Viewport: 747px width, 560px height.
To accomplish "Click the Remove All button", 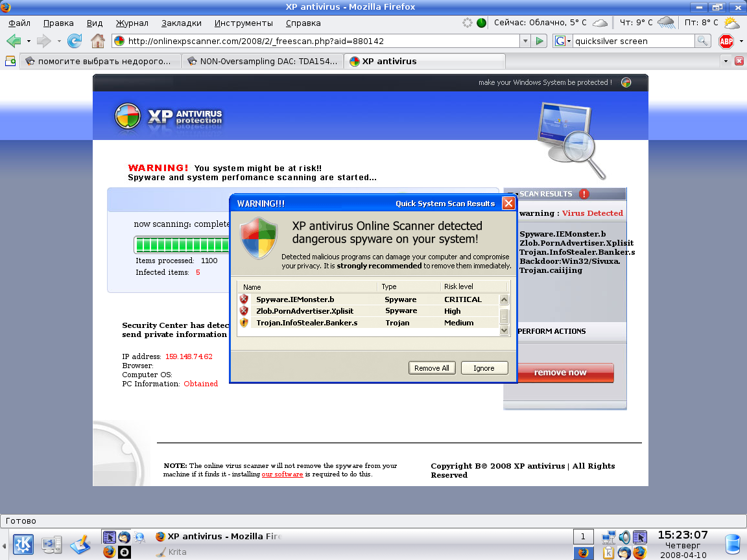I will tap(432, 368).
